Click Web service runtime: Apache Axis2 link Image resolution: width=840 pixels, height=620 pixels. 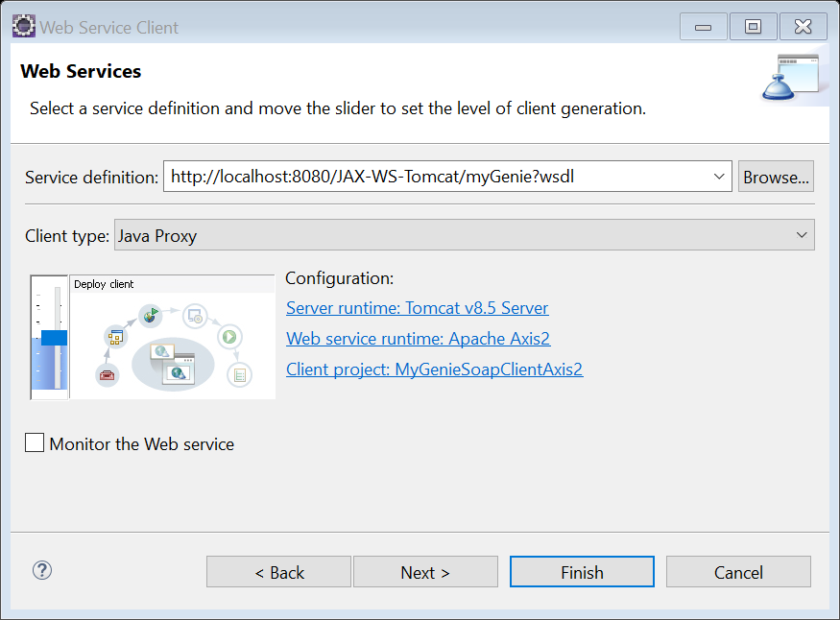click(418, 339)
